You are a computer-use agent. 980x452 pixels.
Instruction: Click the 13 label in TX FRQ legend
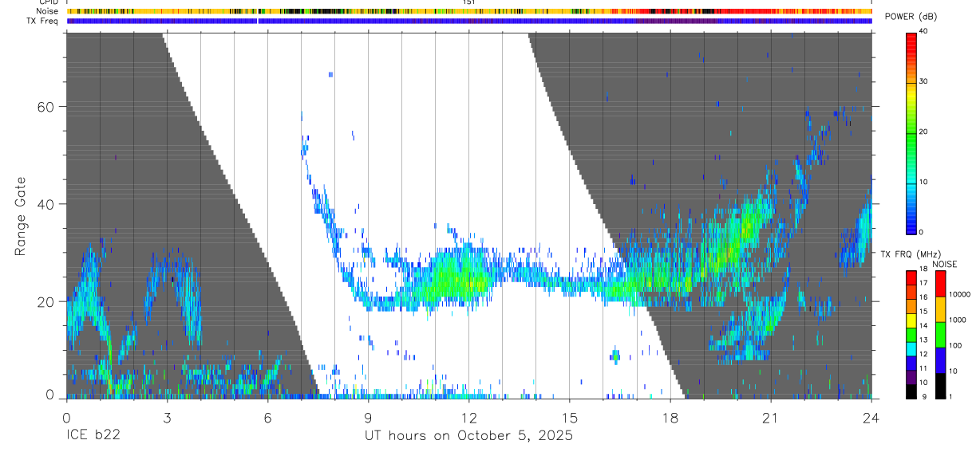tap(923, 340)
